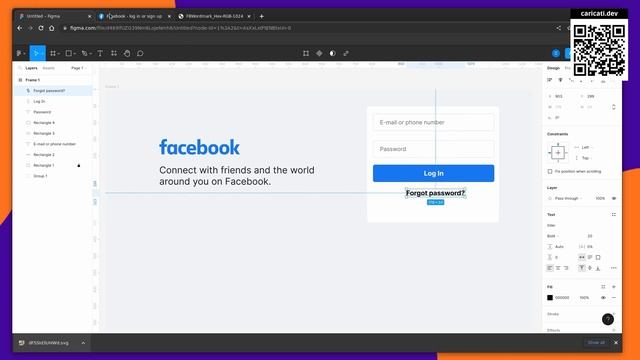The width and height of the screenshot is (640, 360).
Task: Select Frame 1 in layers
Action: [33, 80]
